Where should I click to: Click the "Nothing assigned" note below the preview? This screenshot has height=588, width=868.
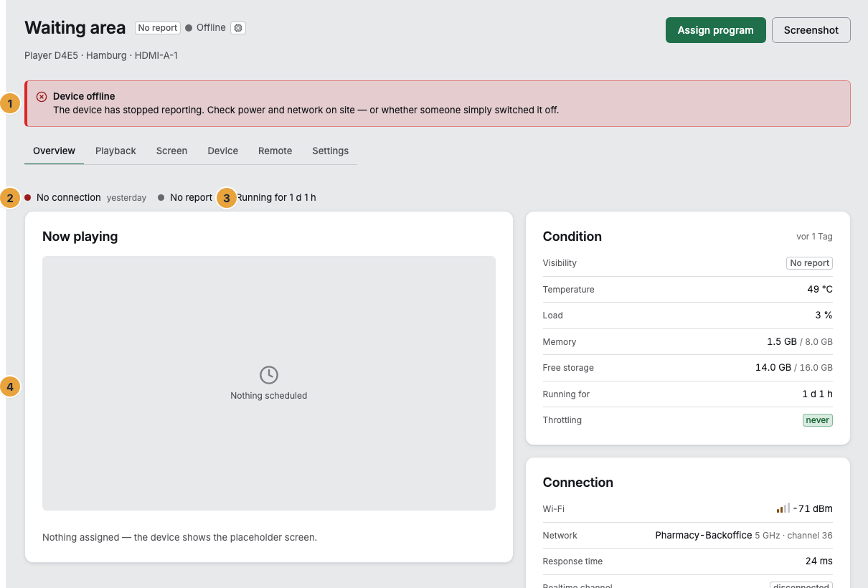point(179,537)
